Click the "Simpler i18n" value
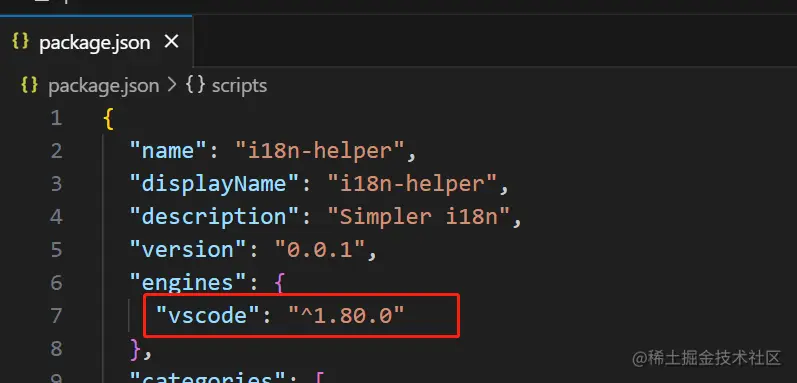The width and height of the screenshot is (797, 383). [419, 217]
